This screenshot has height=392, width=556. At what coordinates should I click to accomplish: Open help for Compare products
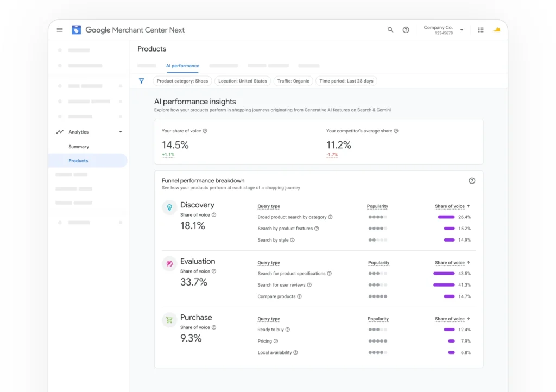tap(299, 296)
